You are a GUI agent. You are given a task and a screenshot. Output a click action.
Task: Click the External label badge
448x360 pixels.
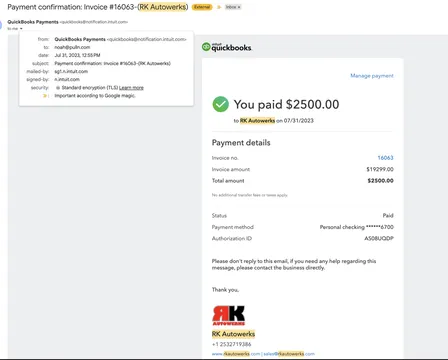202,7
